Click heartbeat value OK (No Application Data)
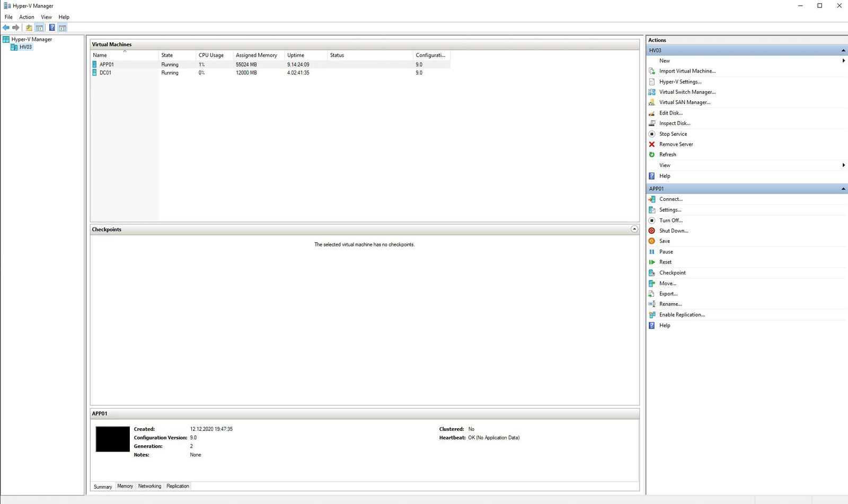This screenshot has height=504, width=848. pos(494,438)
